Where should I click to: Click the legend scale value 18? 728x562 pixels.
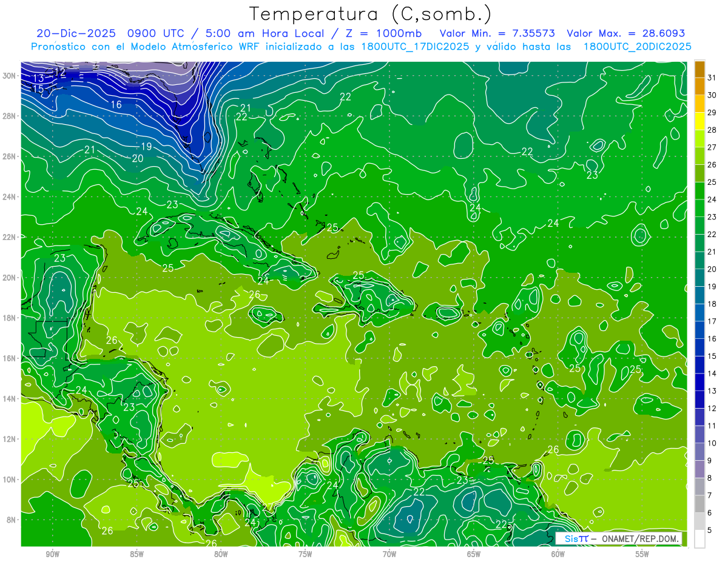(x=712, y=304)
